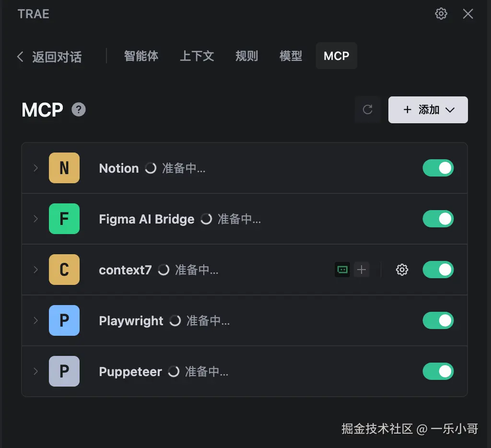
Task: Open the 添加 dropdown button
Action: pyautogui.click(x=428, y=110)
